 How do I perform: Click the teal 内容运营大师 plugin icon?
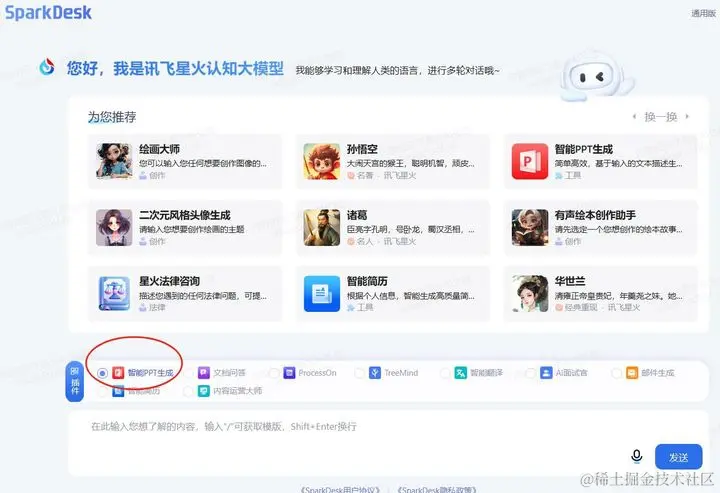[x=204, y=391]
